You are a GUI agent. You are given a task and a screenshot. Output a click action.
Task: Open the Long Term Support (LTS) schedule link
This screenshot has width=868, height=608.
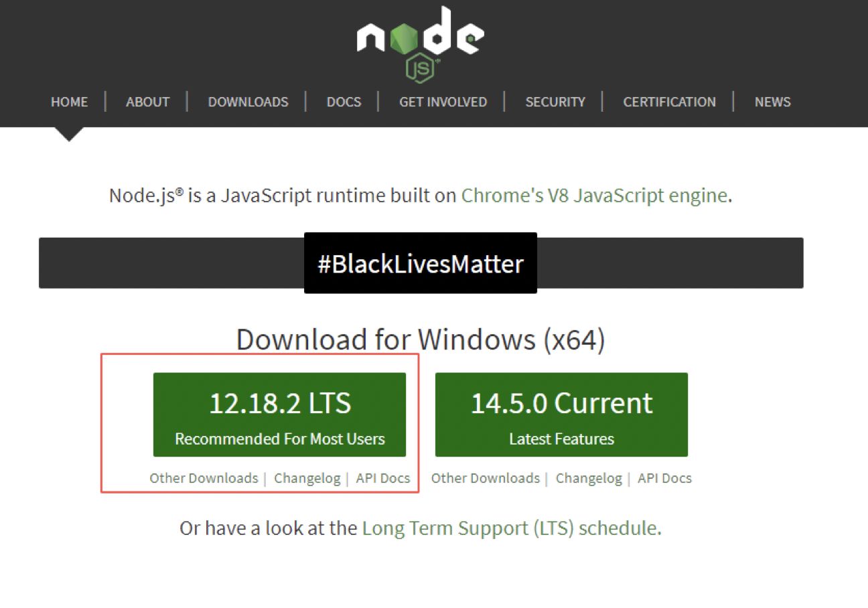tap(509, 528)
